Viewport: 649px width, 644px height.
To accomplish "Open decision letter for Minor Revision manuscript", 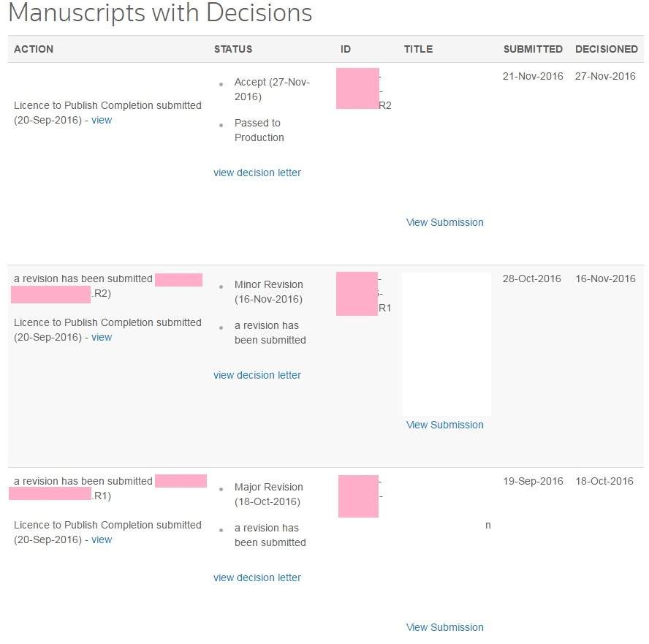I will [257, 375].
